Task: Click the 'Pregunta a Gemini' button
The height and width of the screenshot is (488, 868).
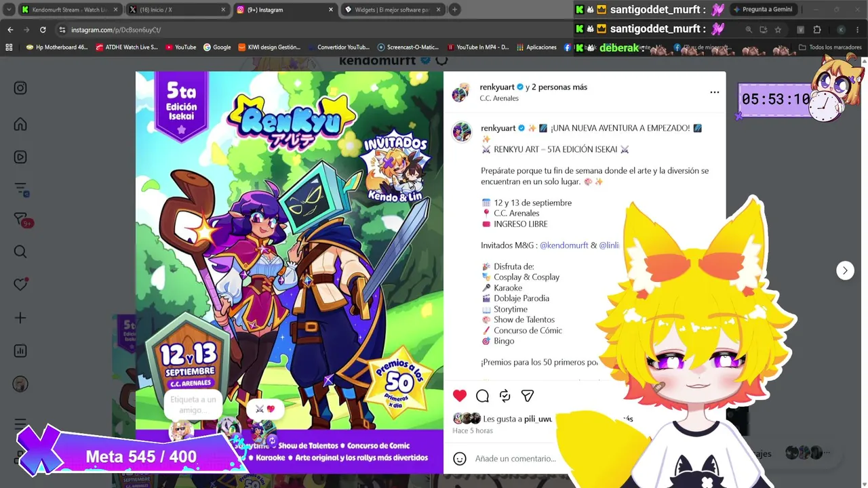Action: tap(762, 9)
